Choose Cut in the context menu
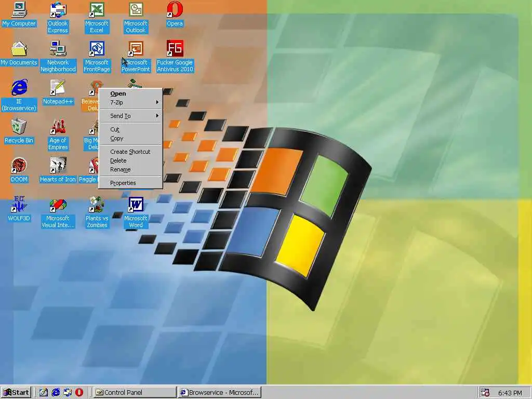Screen dimensions: 532x399 [130, 129]
